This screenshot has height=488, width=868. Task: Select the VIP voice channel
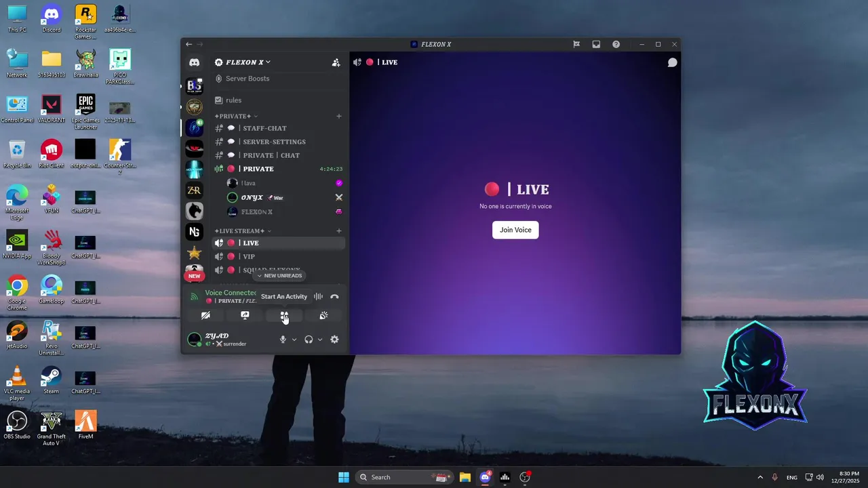click(x=279, y=256)
